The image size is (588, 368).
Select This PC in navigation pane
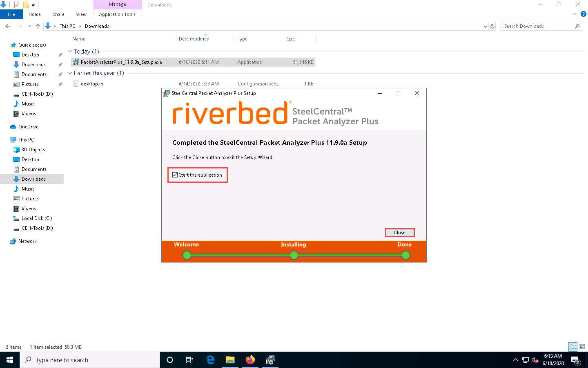[26, 140]
